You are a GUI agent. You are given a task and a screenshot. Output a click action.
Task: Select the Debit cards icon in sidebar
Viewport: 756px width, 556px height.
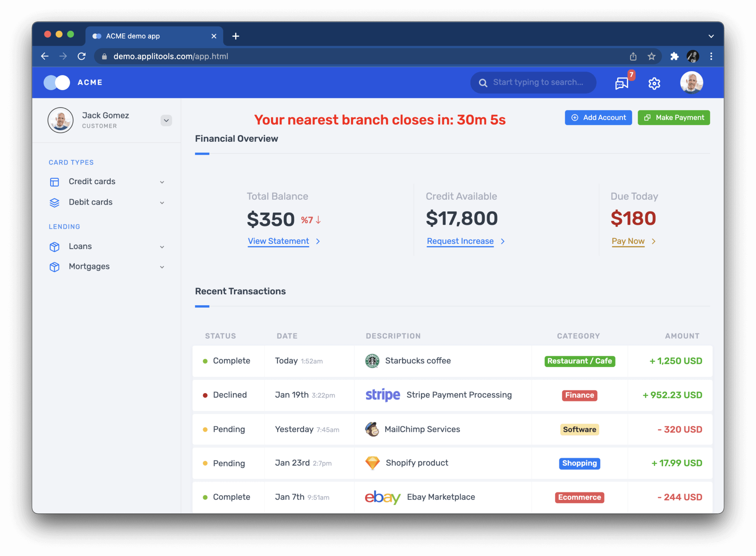click(54, 202)
